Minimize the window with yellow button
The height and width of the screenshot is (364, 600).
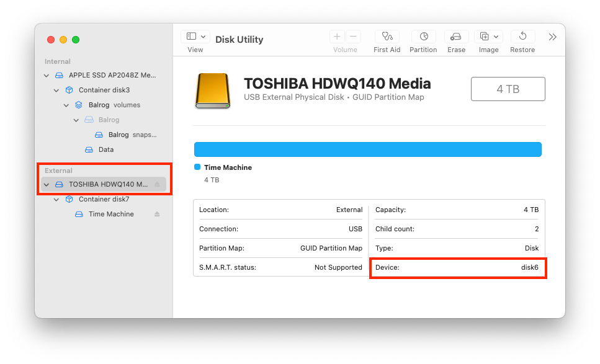63,40
